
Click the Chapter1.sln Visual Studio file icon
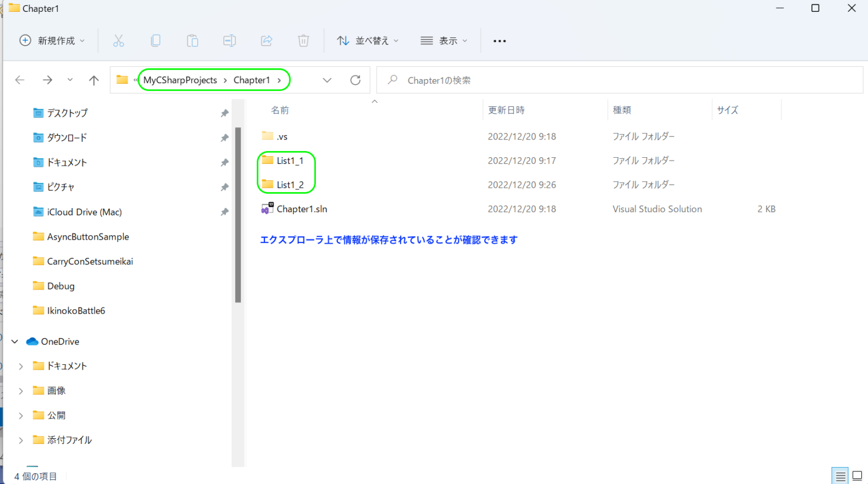tap(267, 209)
